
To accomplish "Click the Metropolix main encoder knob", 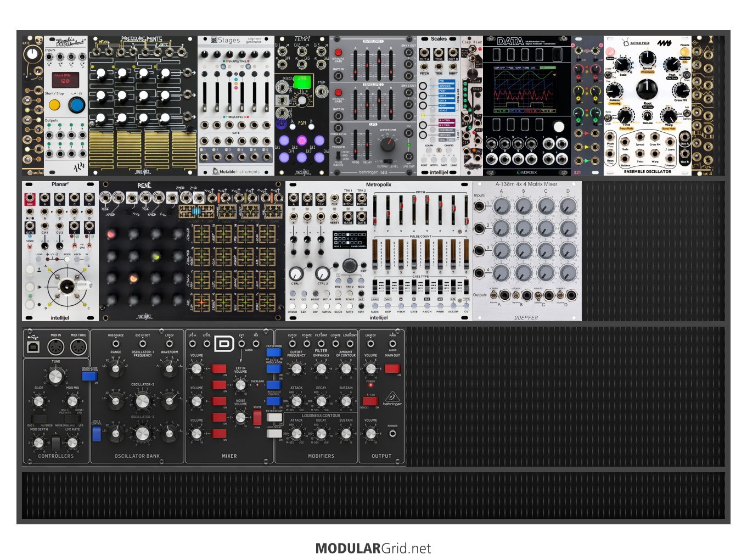I will [x=350, y=266].
